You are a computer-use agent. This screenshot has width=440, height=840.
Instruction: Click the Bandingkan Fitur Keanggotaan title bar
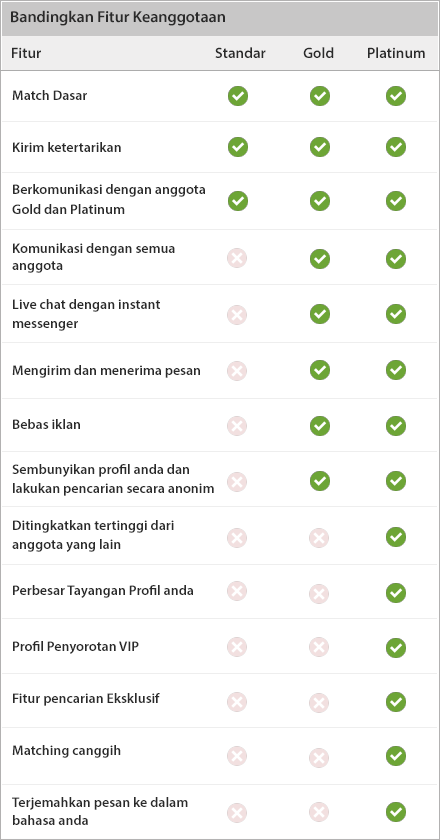(x=220, y=18)
